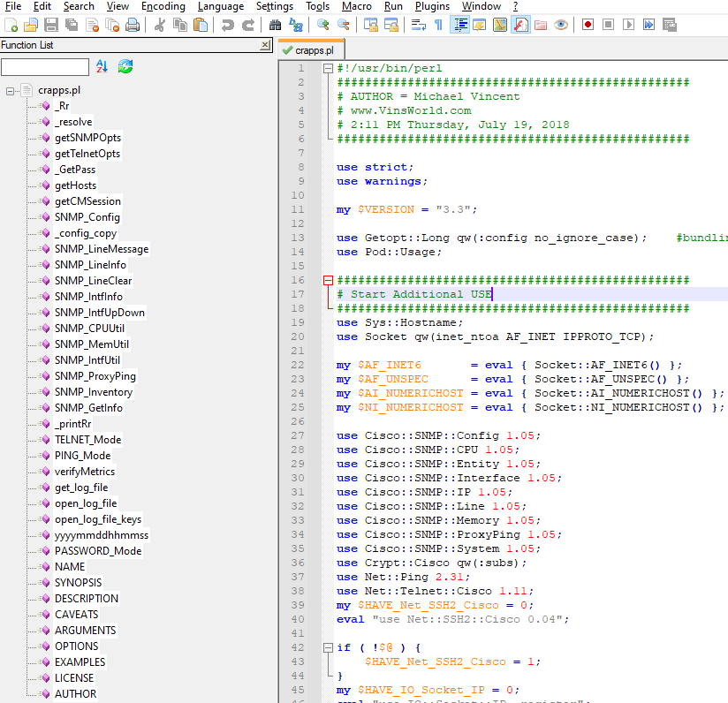The width and height of the screenshot is (728, 703).
Task: Toggle synchronized vertical scrolling
Action: point(371,25)
